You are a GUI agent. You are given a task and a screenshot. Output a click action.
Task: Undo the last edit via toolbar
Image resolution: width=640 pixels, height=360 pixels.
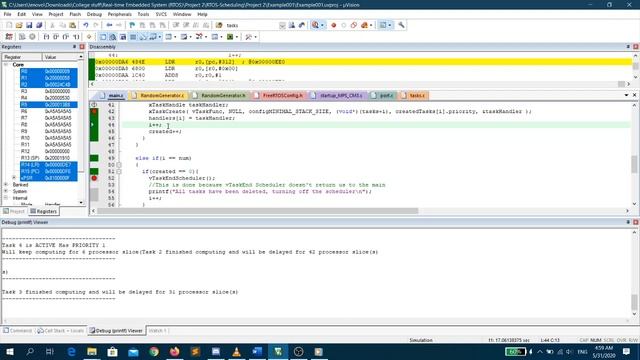coord(86,25)
